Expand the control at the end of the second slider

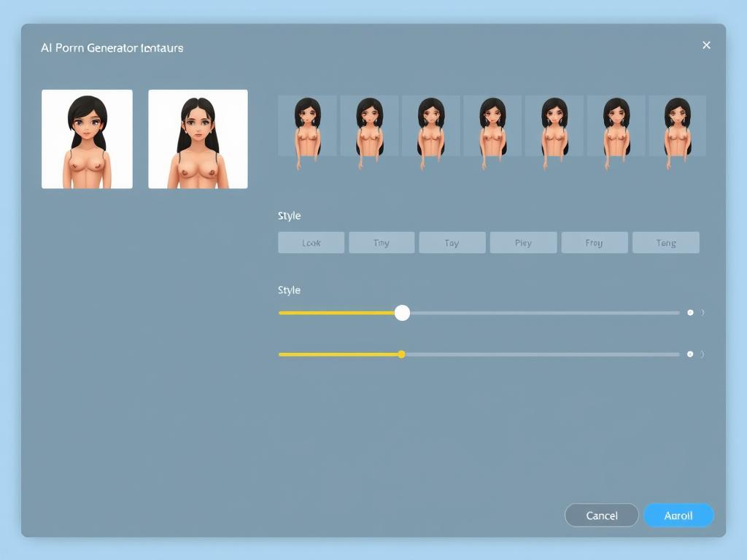[x=690, y=354]
